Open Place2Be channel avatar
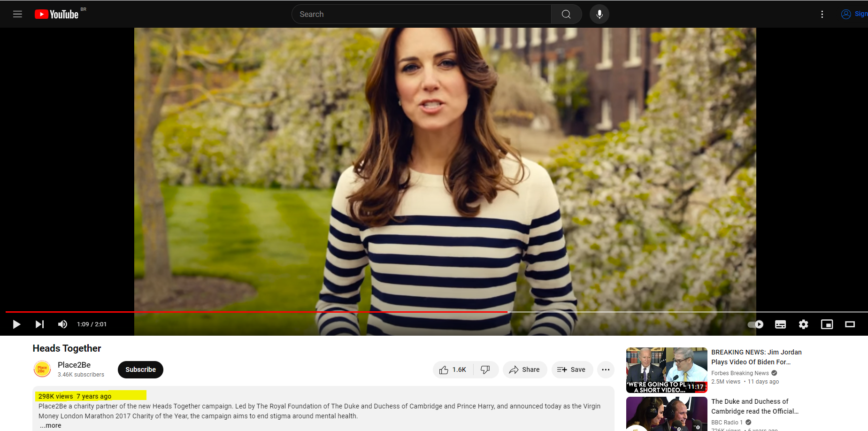This screenshot has height=431, width=868. click(x=42, y=369)
